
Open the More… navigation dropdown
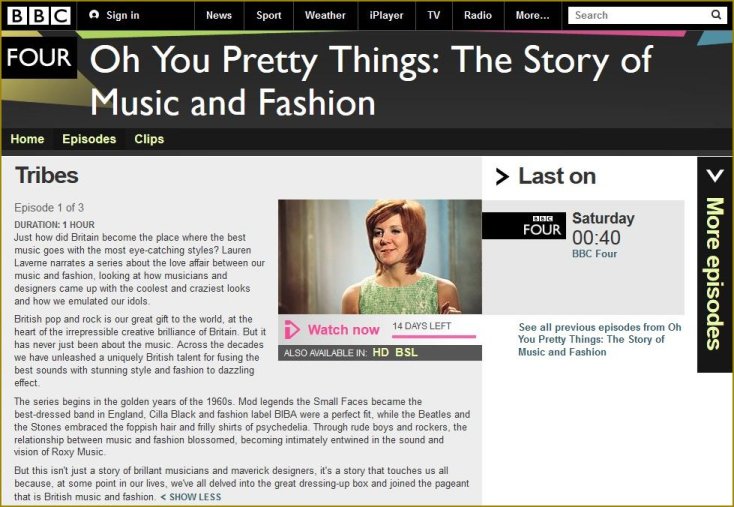click(532, 15)
